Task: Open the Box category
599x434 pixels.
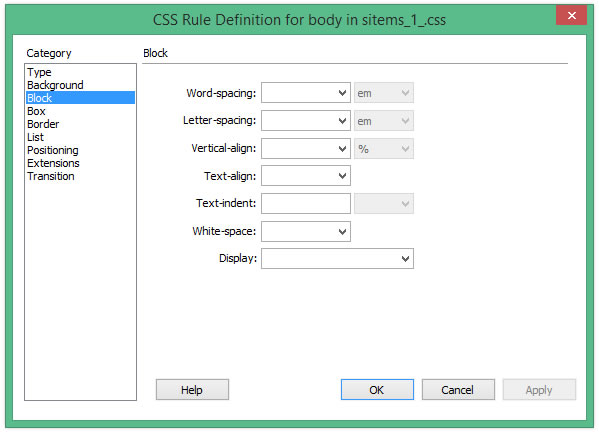Action: click(36, 111)
